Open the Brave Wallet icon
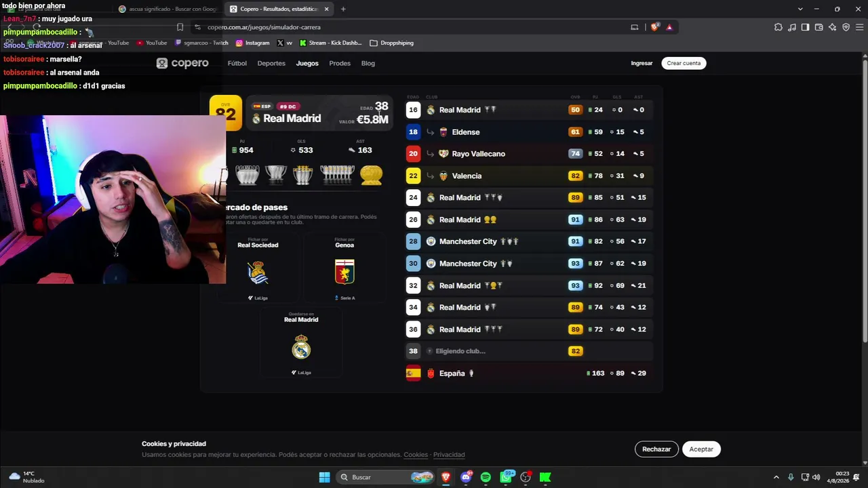Viewport: 868px width, 488px height. (x=818, y=27)
